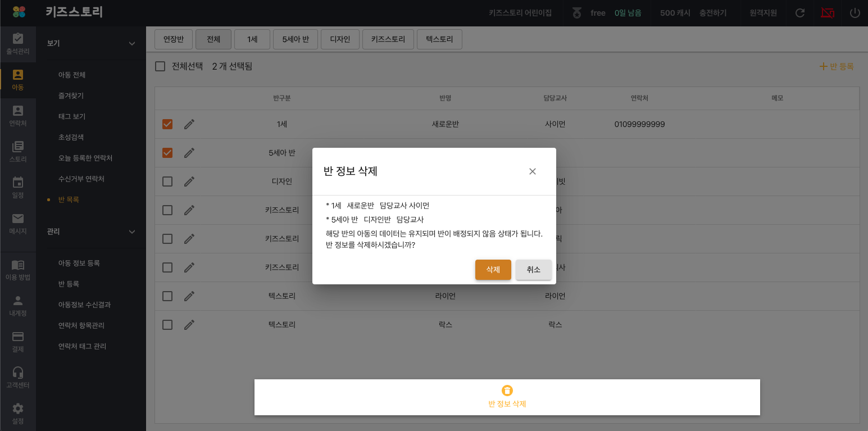This screenshot has height=431, width=868.
Task: Click the 담당교사 column header
Action: (555, 98)
